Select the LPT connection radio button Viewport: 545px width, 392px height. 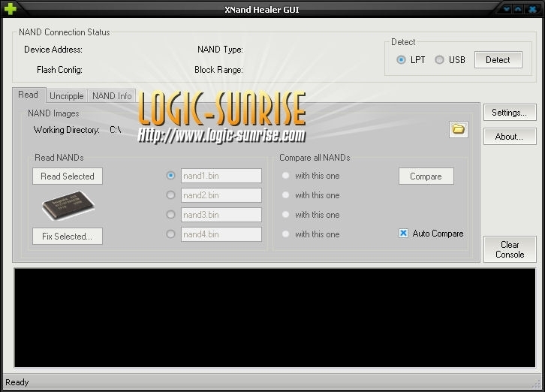[x=402, y=60]
